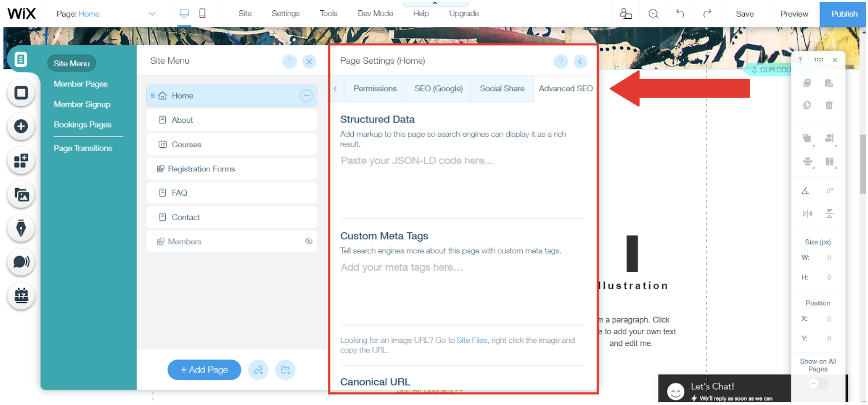Select Site Menu in left navigation
This screenshot has width=868, height=405.
pyautogui.click(x=72, y=63)
